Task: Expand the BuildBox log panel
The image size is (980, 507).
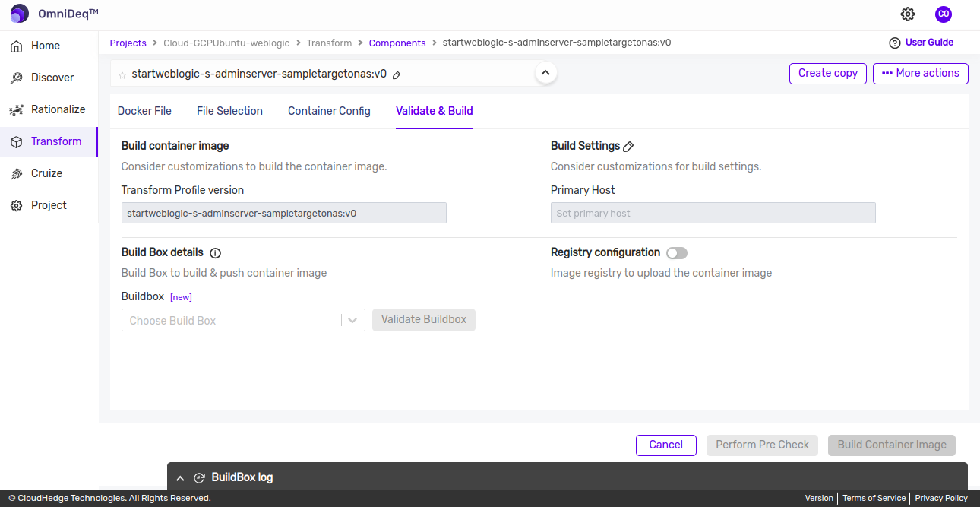Action: coord(180,478)
